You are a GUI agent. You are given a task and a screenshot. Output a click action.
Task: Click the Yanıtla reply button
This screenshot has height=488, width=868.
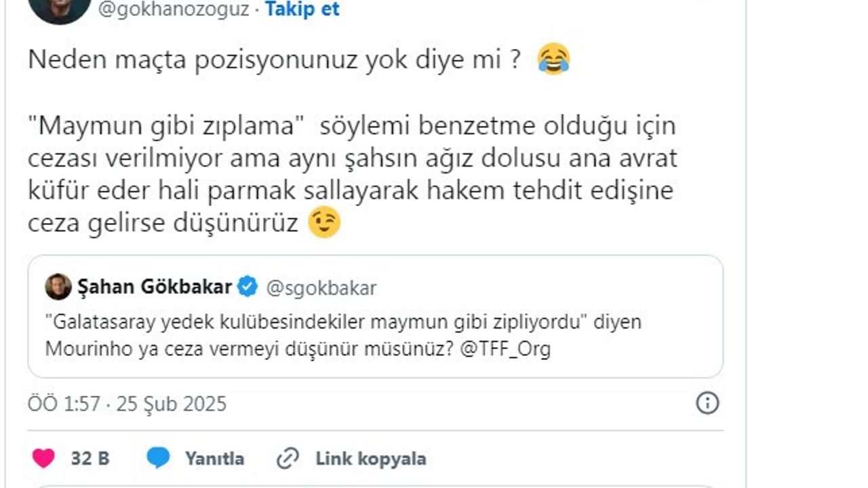214,459
